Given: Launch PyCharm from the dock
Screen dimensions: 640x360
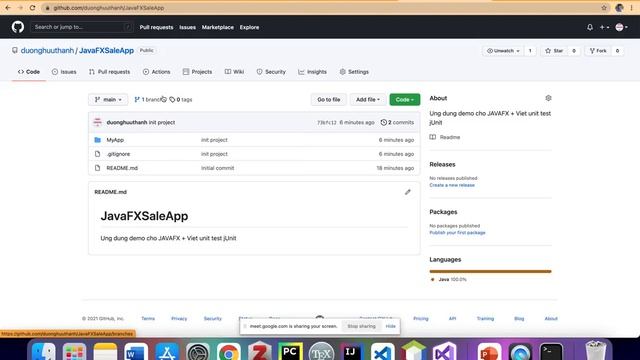Looking at the screenshot, I should 290,351.
